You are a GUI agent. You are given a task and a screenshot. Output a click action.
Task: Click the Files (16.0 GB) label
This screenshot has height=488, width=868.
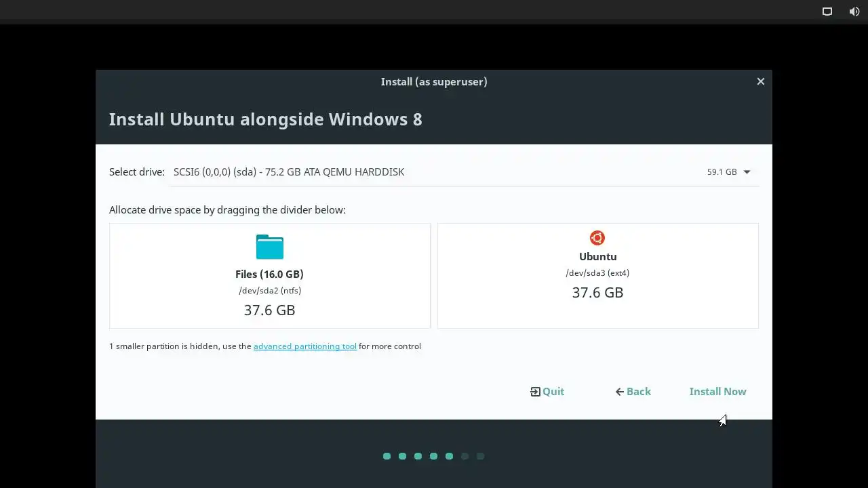(x=269, y=274)
